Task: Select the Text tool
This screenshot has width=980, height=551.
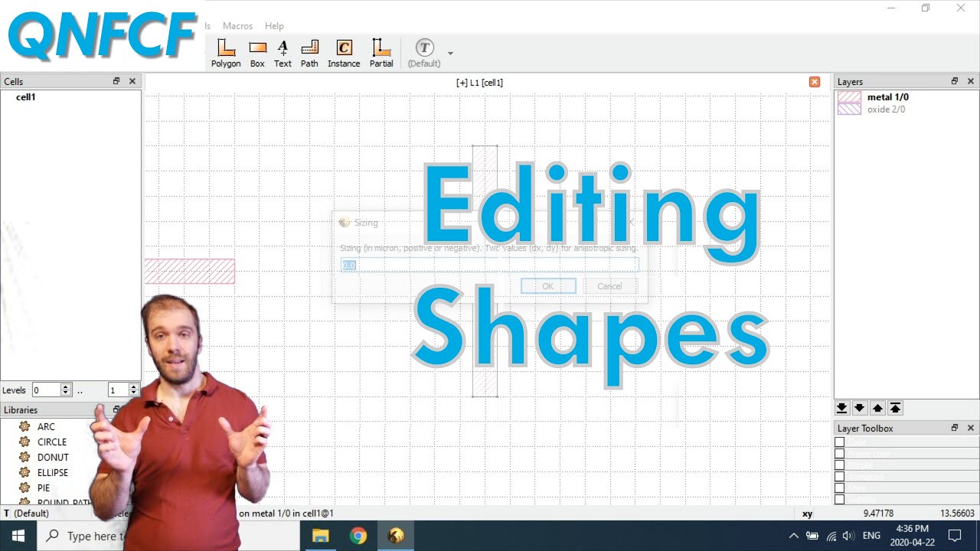Action: [283, 54]
